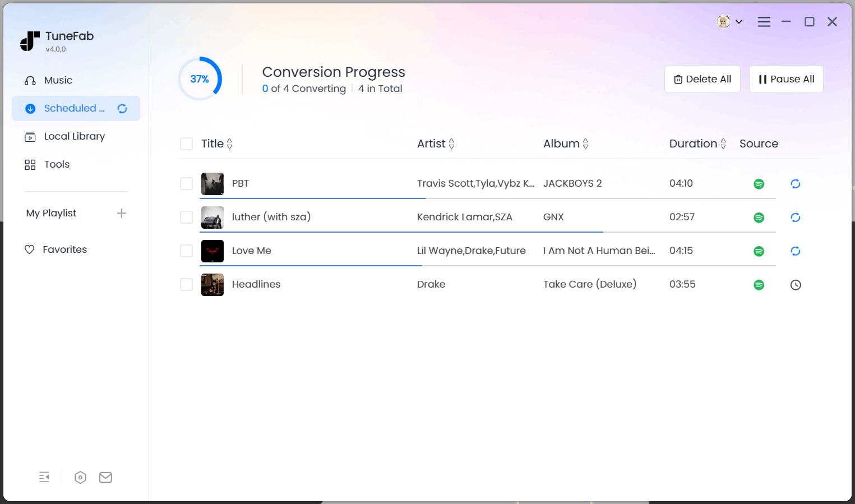Sort by Duration using its sort arrows
855x504 pixels.
click(724, 144)
